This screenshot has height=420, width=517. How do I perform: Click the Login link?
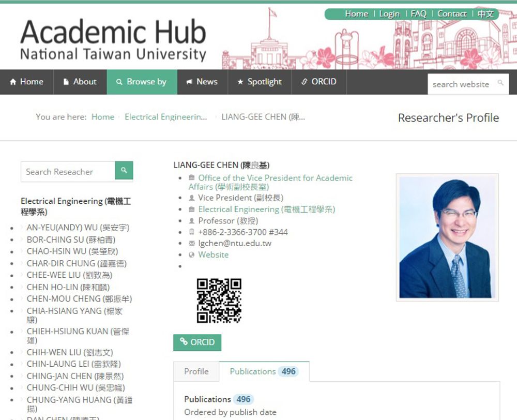389,14
